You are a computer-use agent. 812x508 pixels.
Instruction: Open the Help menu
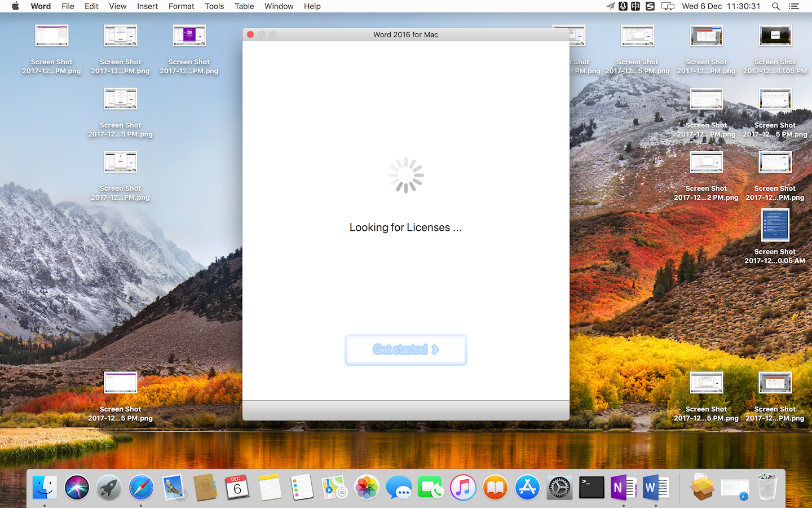(x=312, y=6)
